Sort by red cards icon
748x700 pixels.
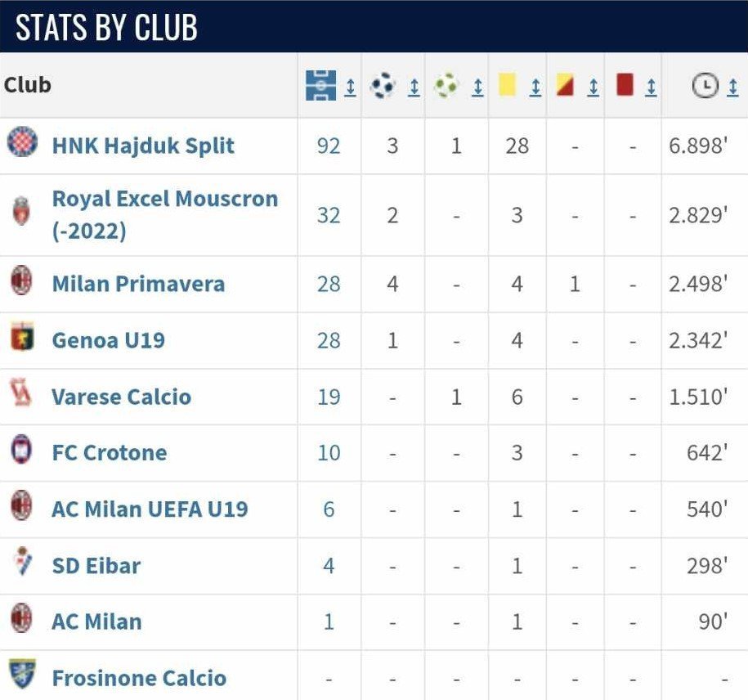[625, 84]
